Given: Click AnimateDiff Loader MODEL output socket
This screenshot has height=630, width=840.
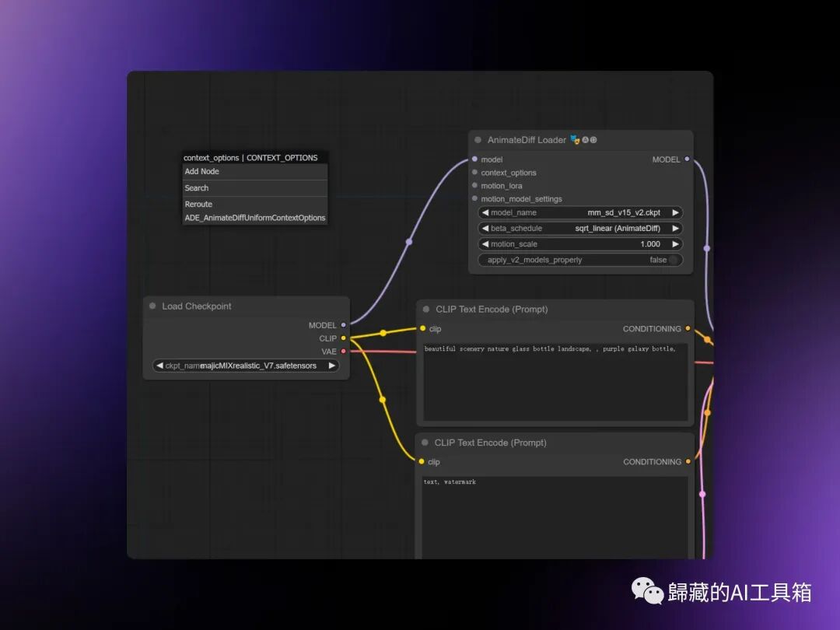Looking at the screenshot, I should 687,159.
